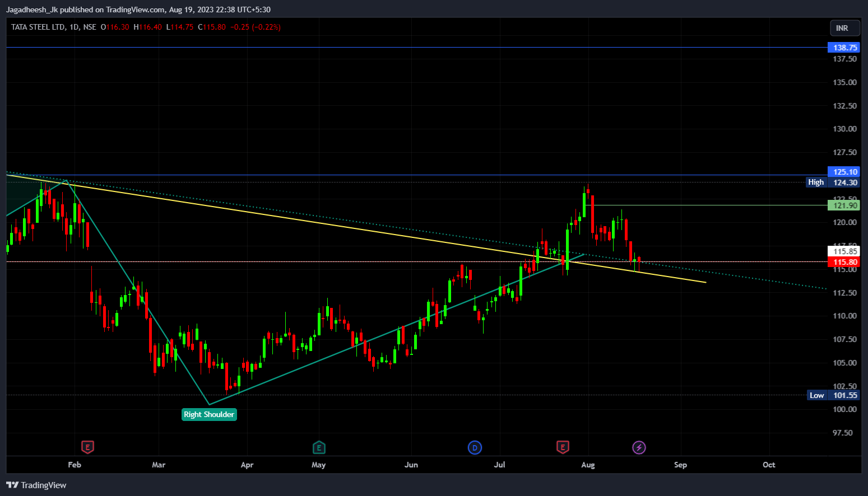This screenshot has width=868, height=496.
Task: Click the TATA STEEL LTD symbol title
Action: click(x=38, y=27)
